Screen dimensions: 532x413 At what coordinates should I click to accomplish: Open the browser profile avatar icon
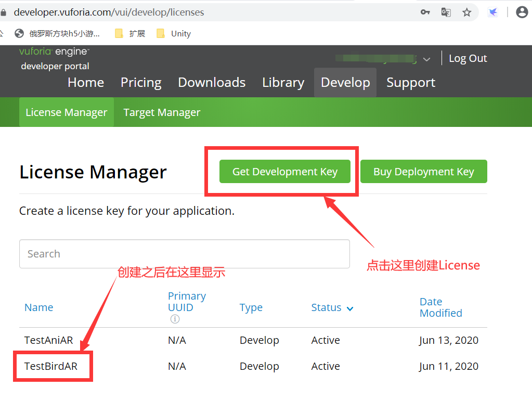[522, 12]
